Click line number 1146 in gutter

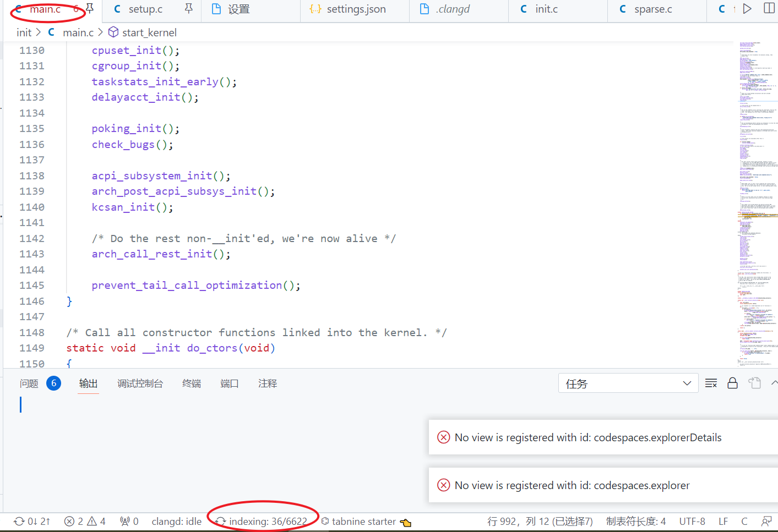[32, 301]
